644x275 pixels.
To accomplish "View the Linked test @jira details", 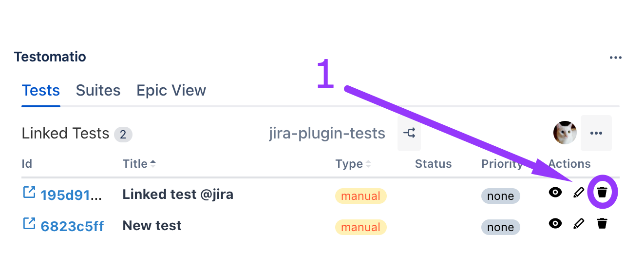I will click(x=555, y=192).
